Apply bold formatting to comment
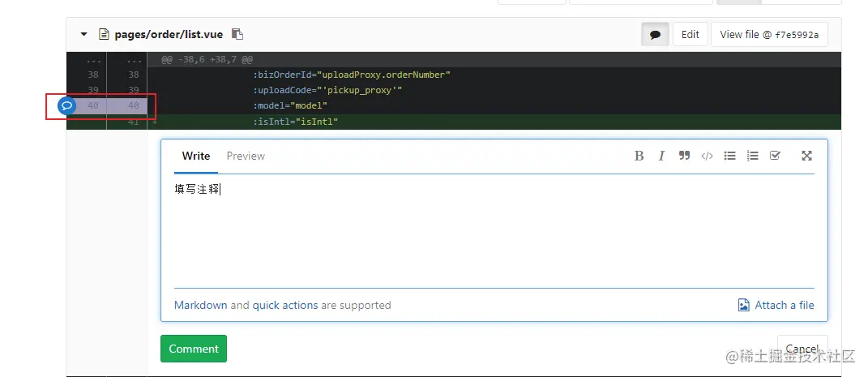Viewport: 868px width, 377px height. [x=639, y=156]
